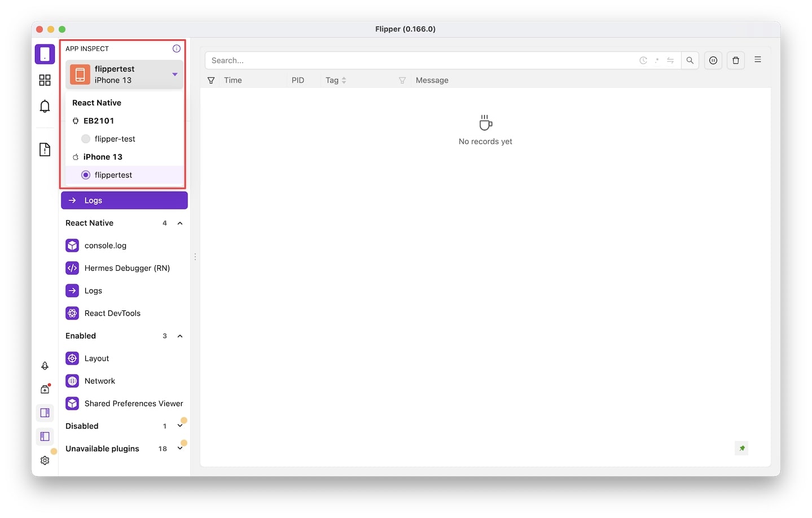Click the orange phone icon in app selector
Viewport: 812px width, 518px height.
(x=80, y=74)
